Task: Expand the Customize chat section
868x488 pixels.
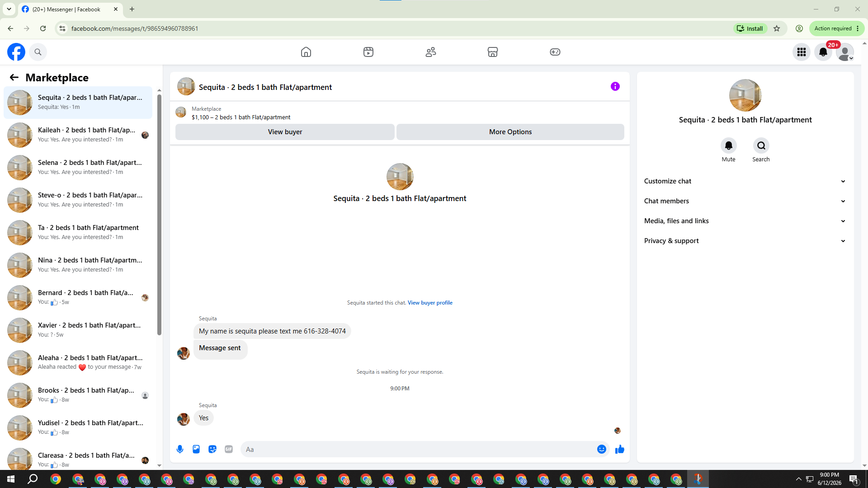Action: (x=745, y=181)
